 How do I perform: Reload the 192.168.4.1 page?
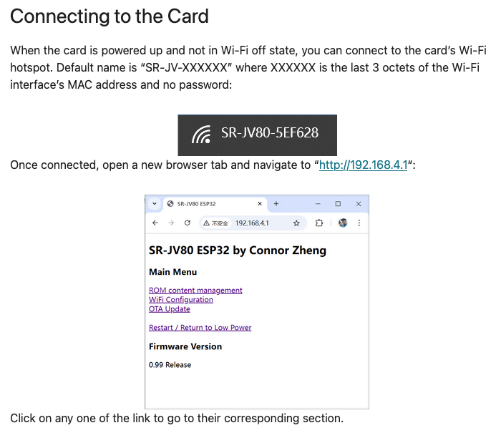pyautogui.click(x=188, y=223)
